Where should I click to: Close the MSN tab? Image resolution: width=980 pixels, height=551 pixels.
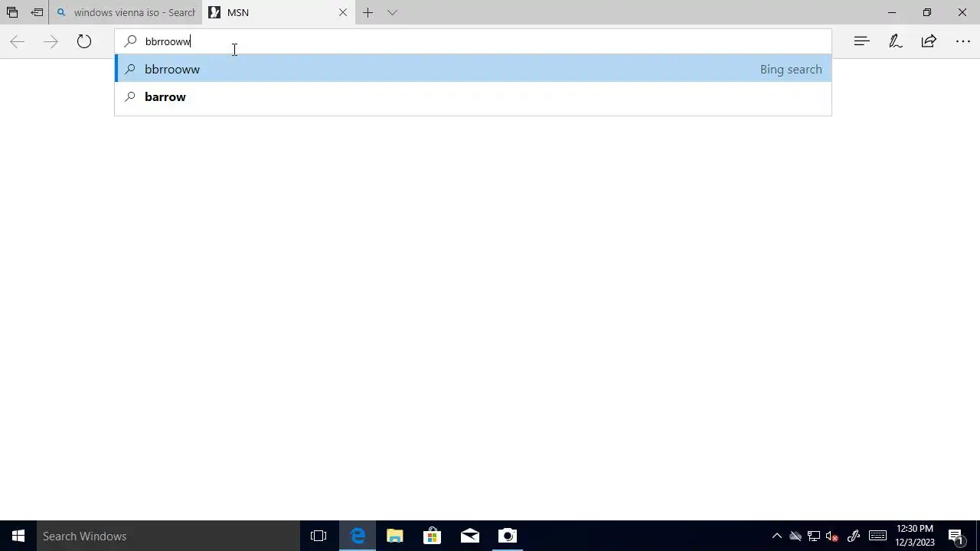tap(343, 12)
